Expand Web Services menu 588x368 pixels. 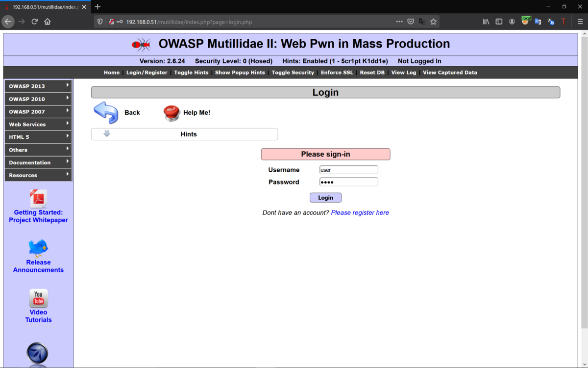click(x=38, y=124)
